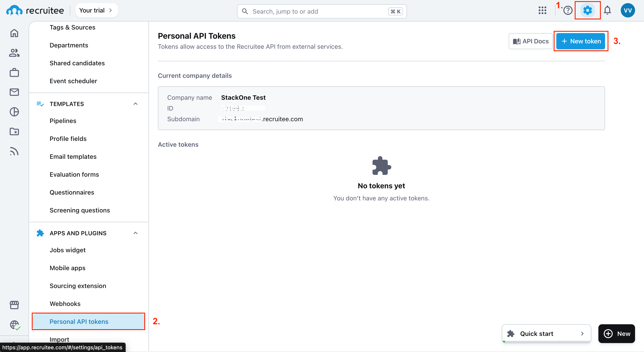This screenshot has height=352, width=644.
Task: Open the Webhooks settings page
Action: click(65, 303)
